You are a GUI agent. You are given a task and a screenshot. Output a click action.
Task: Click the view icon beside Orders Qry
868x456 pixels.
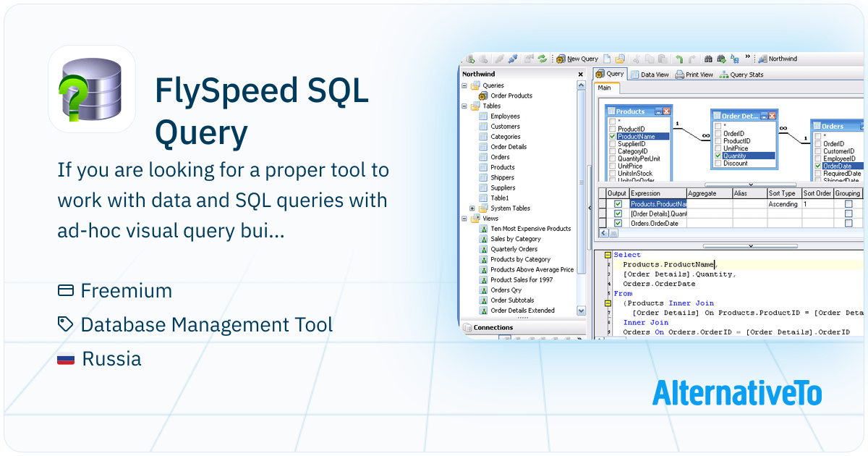[x=483, y=290]
